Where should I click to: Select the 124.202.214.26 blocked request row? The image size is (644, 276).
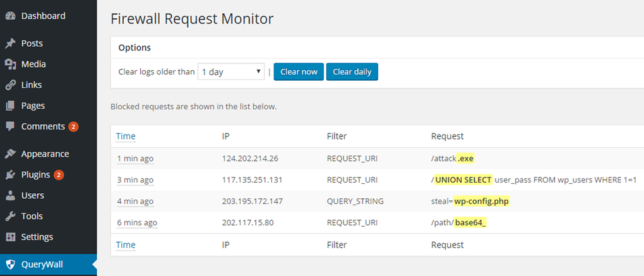(x=377, y=159)
